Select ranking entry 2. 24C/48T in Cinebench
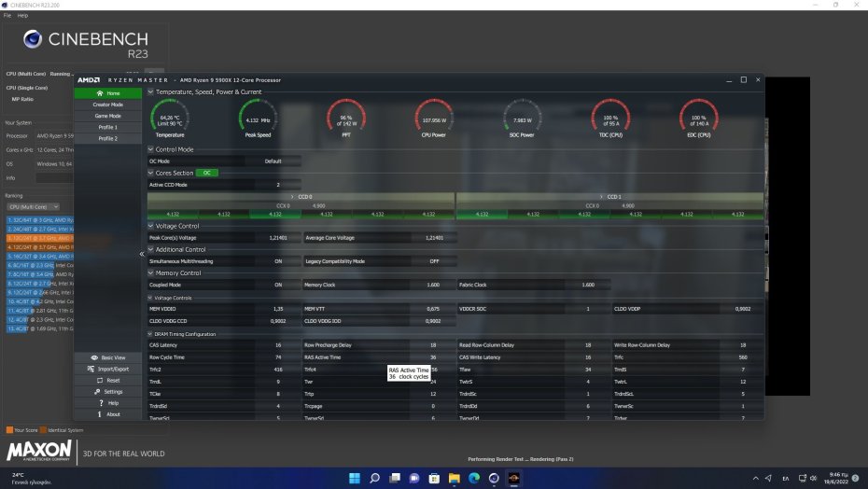 pos(40,229)
